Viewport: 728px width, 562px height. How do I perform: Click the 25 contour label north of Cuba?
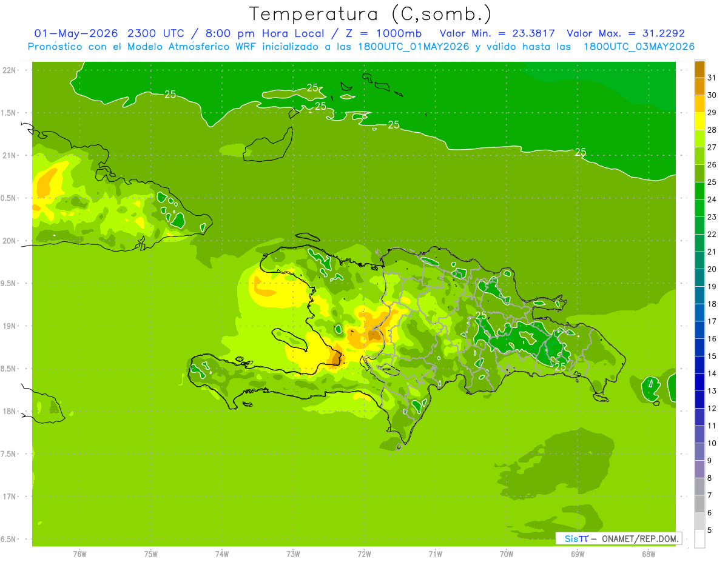tap(170, 94)
